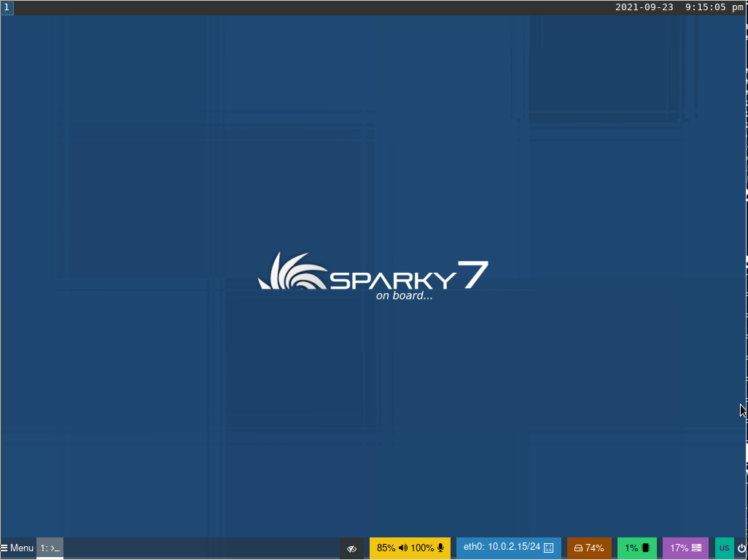748x560 pixels.
Task: Open the Menu launcher in the bottom panel
Action: pyautogui.click(x=17, y=548)
